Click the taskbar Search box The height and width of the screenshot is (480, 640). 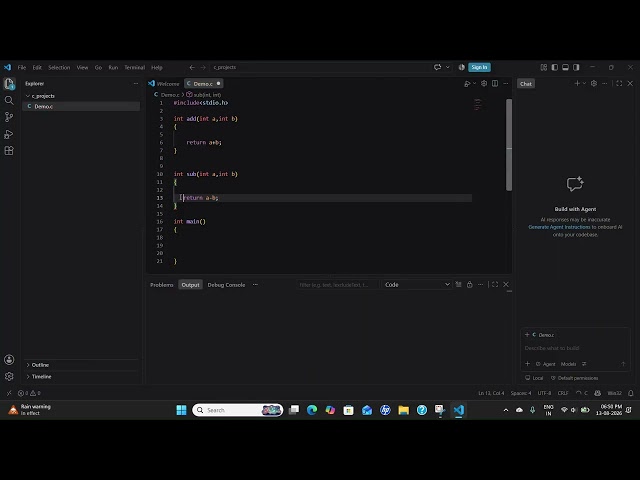238,410
